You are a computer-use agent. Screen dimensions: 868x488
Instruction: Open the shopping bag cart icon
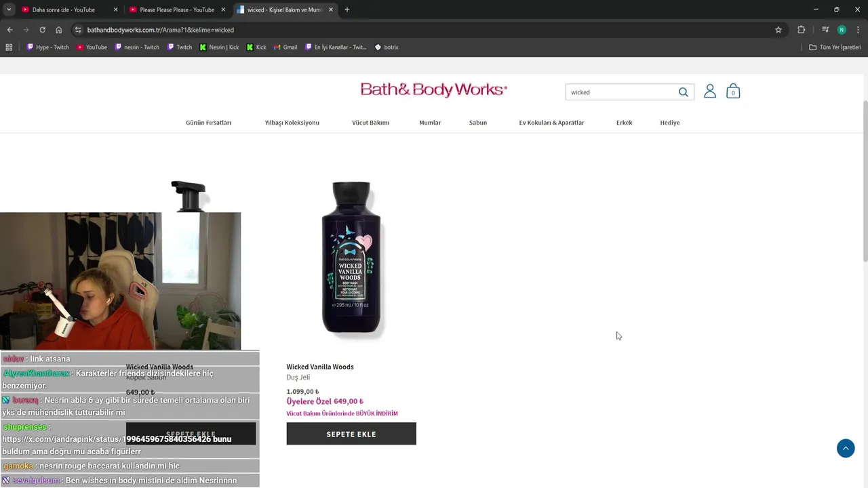733,91
